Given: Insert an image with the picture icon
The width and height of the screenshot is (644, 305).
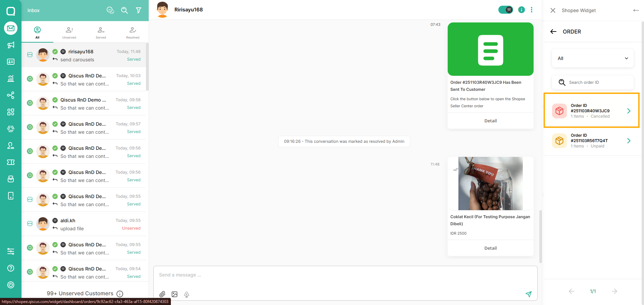Looking at the screenshot, I should (175, 294).
